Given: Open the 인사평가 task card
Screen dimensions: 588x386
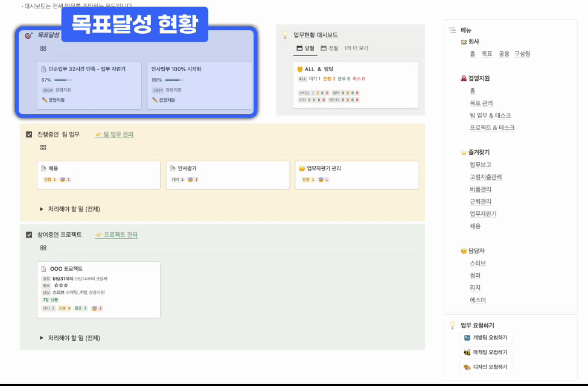Looking at the screenshot, I should point(225,174).
